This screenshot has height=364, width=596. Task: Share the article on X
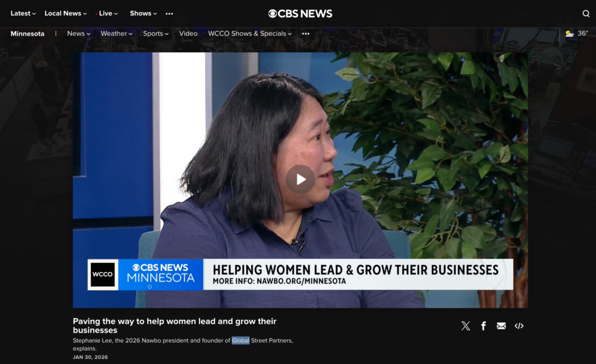click(x=466, y=326)
